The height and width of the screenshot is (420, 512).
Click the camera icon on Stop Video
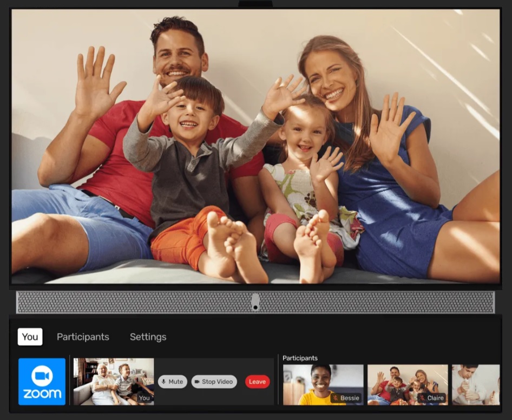point(196,382)
